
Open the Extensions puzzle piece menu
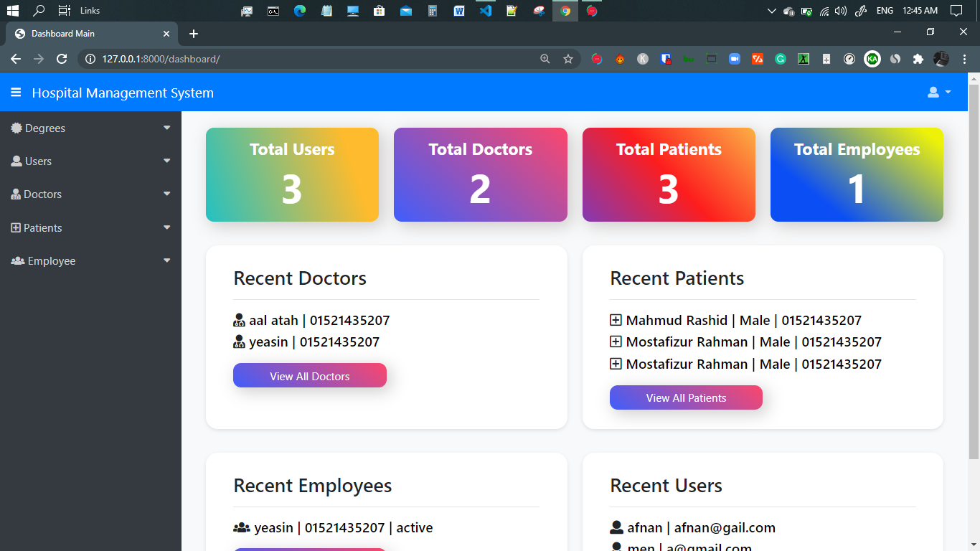pyautogui.click(x=918, y=59)
